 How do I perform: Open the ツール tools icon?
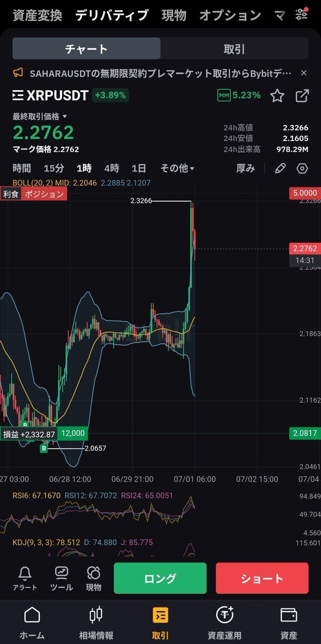click(61, 579)
